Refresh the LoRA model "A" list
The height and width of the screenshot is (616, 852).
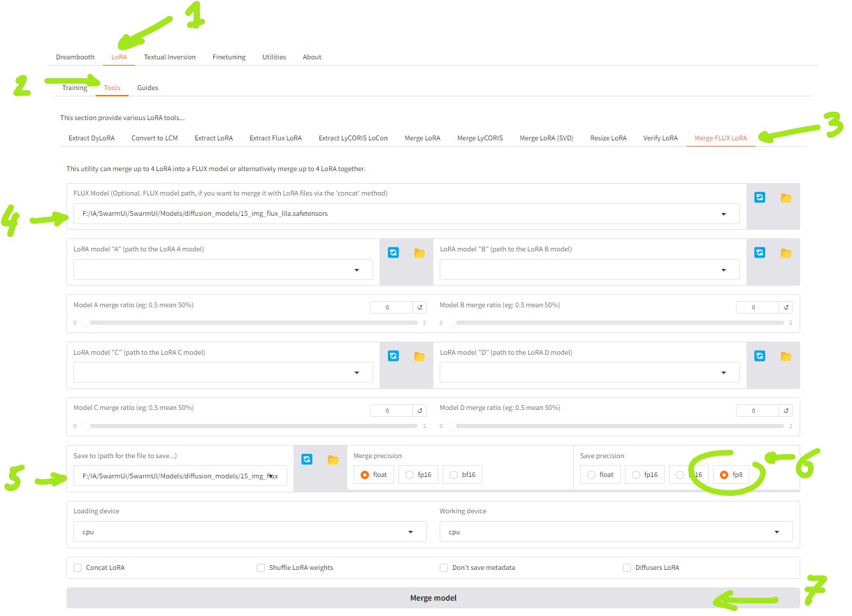tap(393, 253)
